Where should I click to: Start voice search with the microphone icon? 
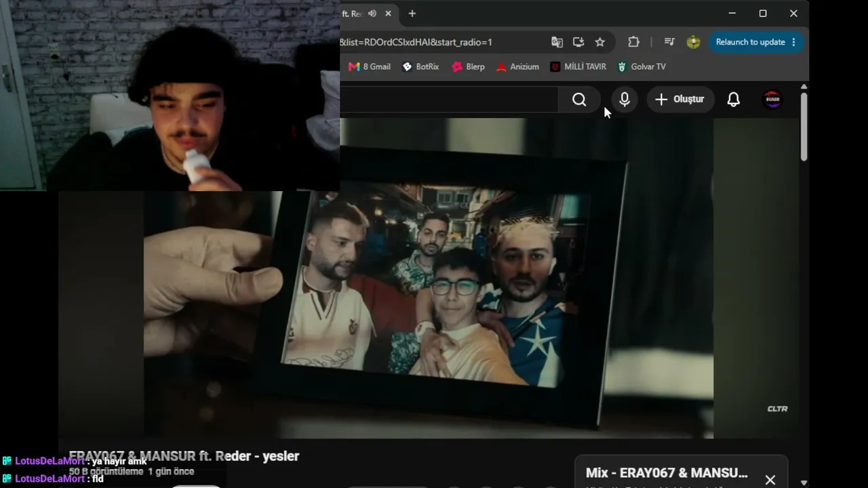tap(625, 100)
